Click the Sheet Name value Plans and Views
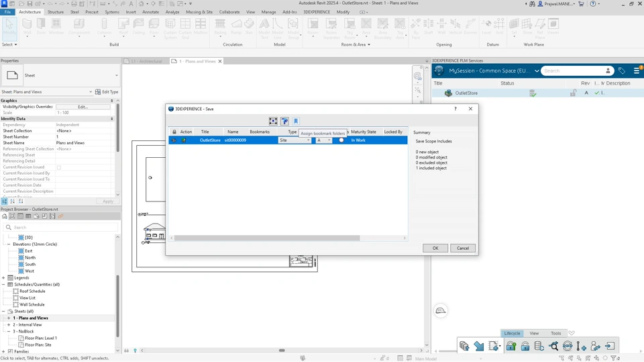The image size is (644, 362). (x=84, y=143)
